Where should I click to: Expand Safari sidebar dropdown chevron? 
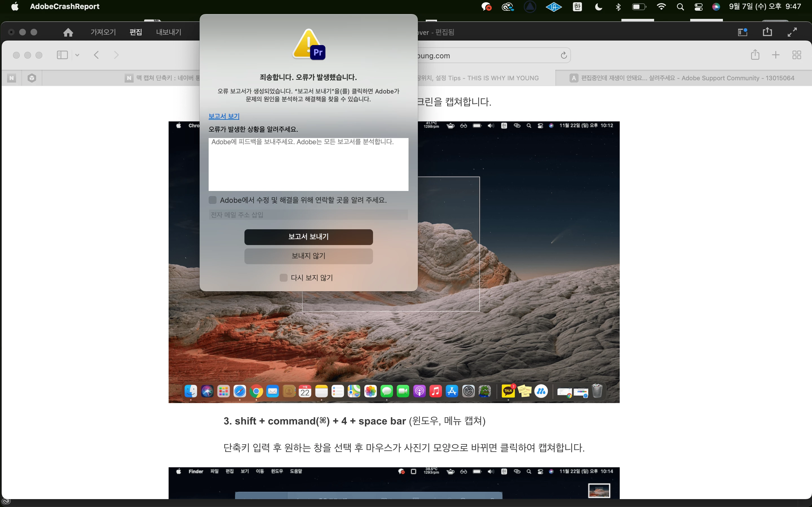77,55
